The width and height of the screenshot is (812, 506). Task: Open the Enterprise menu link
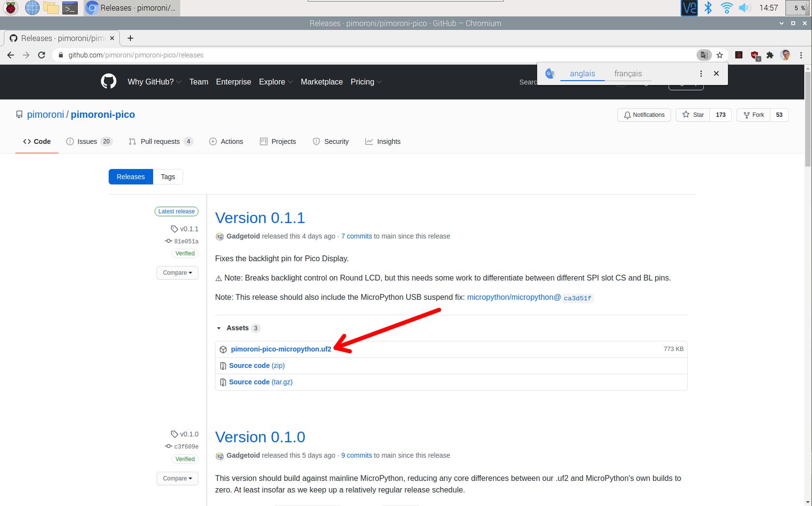tap(233, 82)
